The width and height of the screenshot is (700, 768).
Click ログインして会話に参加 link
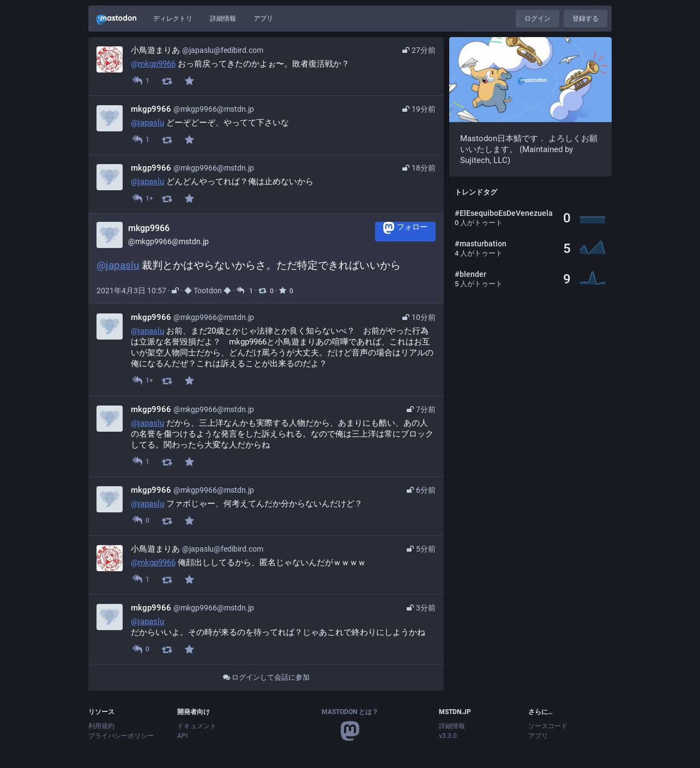pyautogui.click(x=266, y=678)
